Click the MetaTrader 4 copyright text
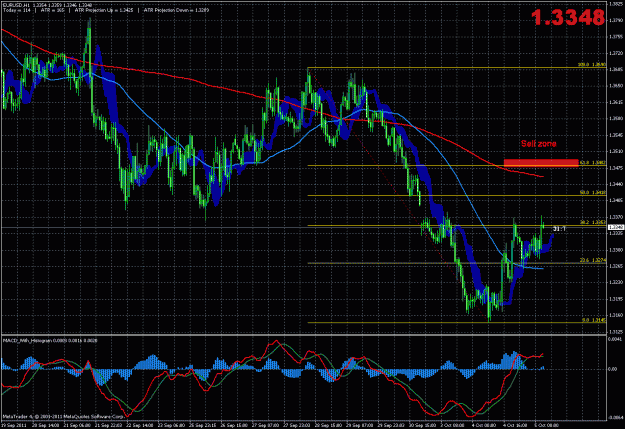 coord(63,417)
